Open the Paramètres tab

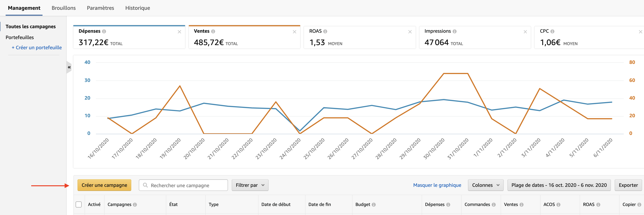tap(100, 8)
